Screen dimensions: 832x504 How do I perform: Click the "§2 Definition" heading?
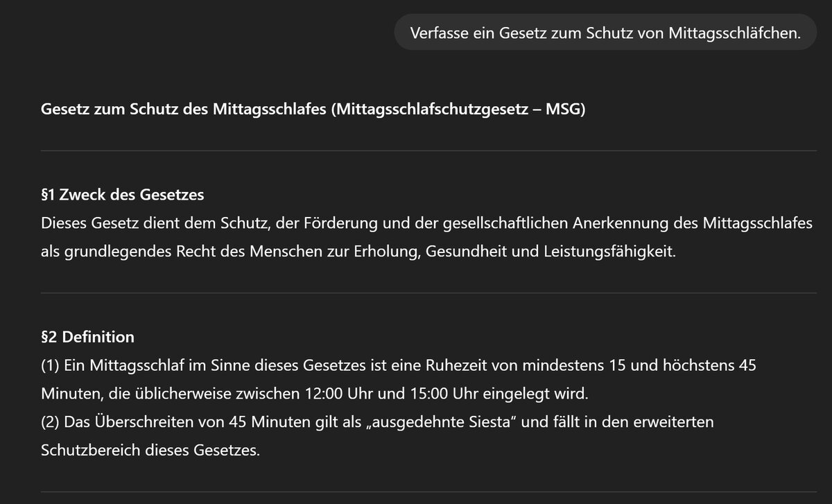click(87, 337)
